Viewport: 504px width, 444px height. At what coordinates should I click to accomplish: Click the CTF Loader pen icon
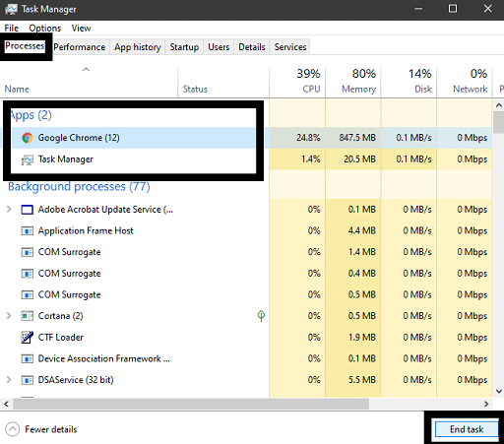[x=28, y=338]
